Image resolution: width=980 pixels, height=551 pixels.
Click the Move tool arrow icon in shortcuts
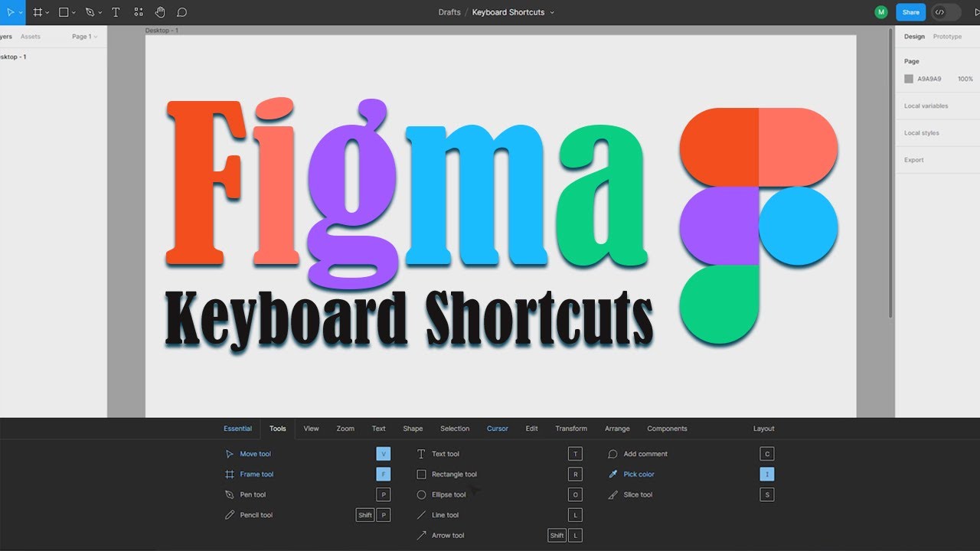coord(229,454)
